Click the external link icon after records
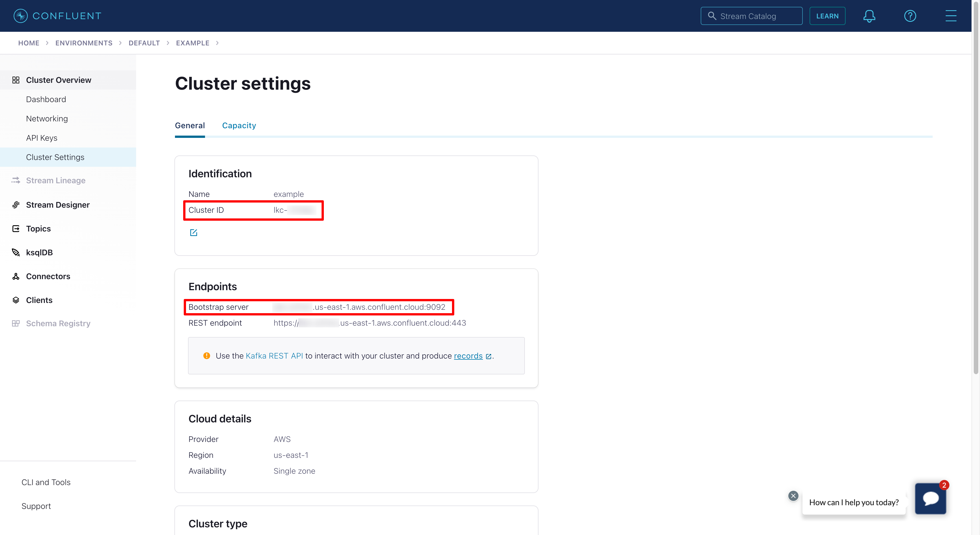Screen dimensions: 980x535 [489, 357]
